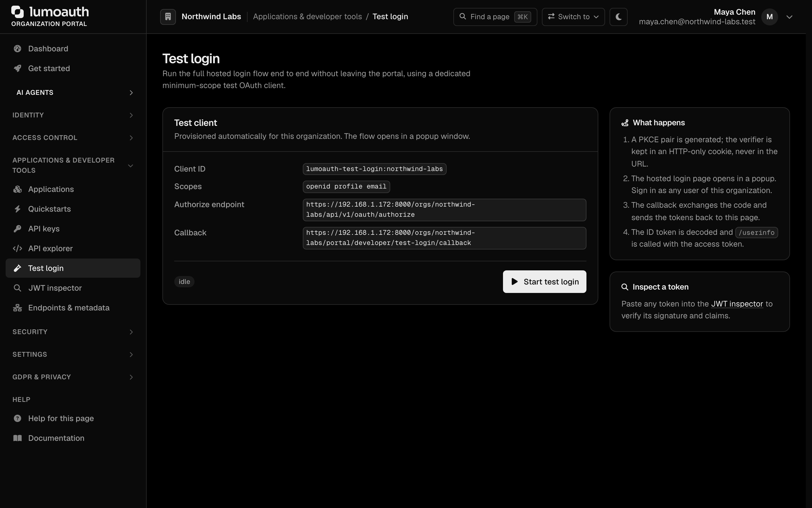Open the user account menu chevron
The height and width of the screenshot is (508, 812).
click(789, 17)
